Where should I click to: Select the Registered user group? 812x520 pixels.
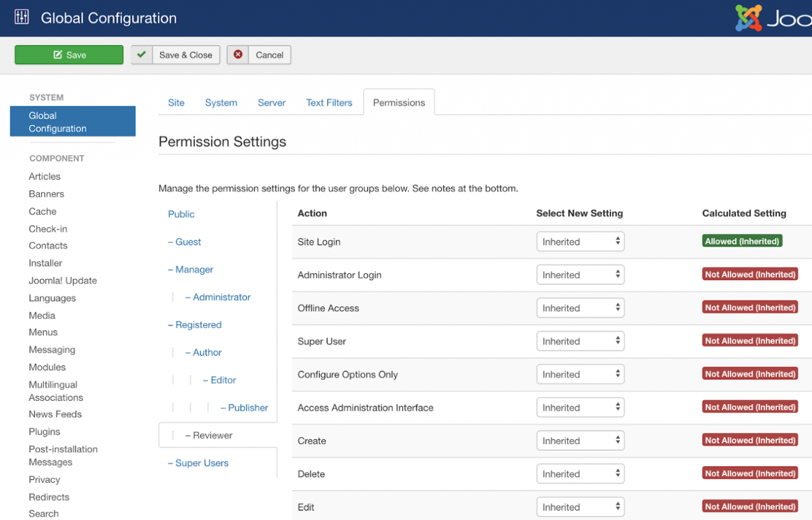point(195,325)
